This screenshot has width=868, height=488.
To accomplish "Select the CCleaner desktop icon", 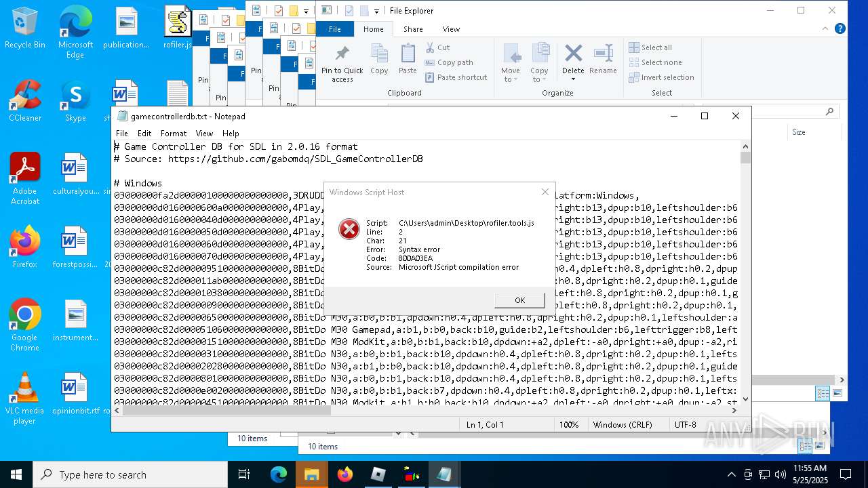I will click(25, 102).
